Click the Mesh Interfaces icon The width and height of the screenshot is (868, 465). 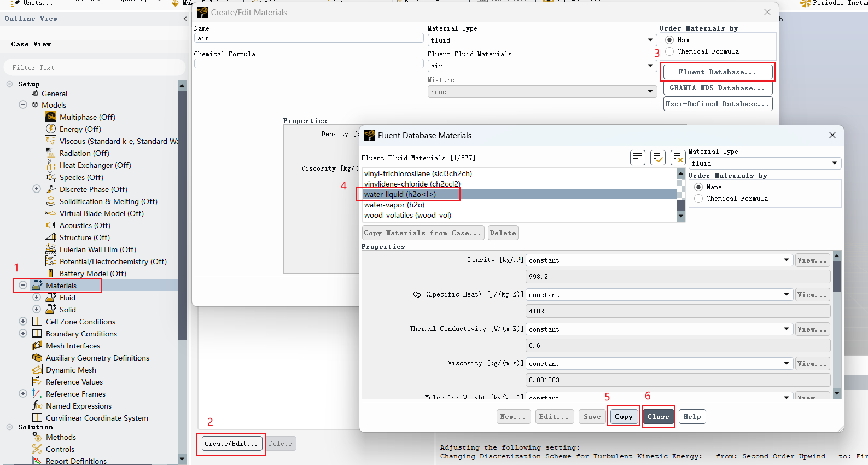point(37,345)
